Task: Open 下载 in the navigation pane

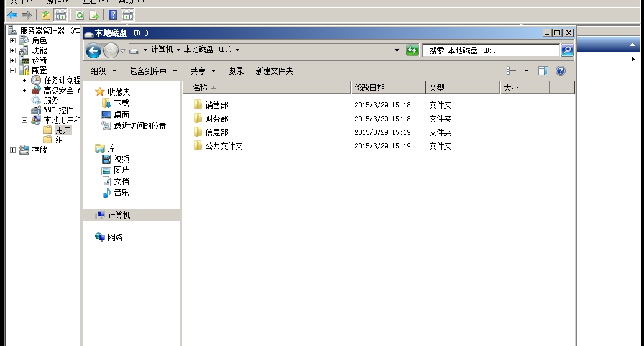Action: (122, 103)
